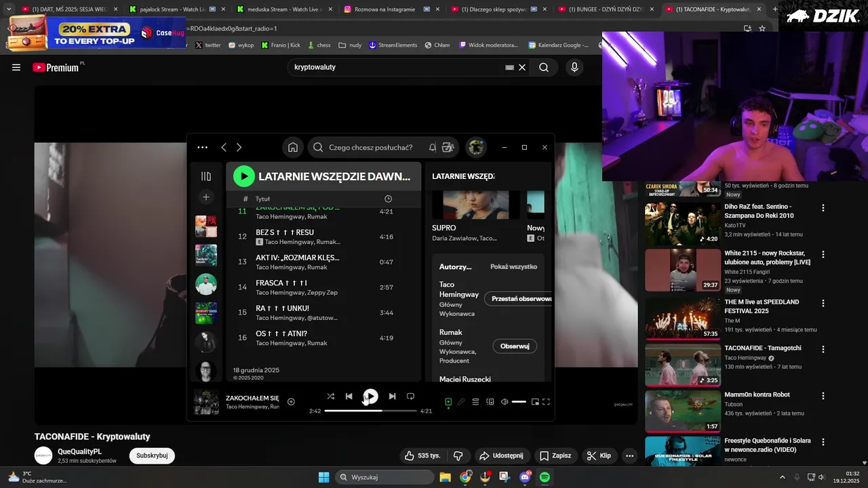Open options for THE M SPEEDLAND video
Screen dimensions: 868x488
(823, 303)
